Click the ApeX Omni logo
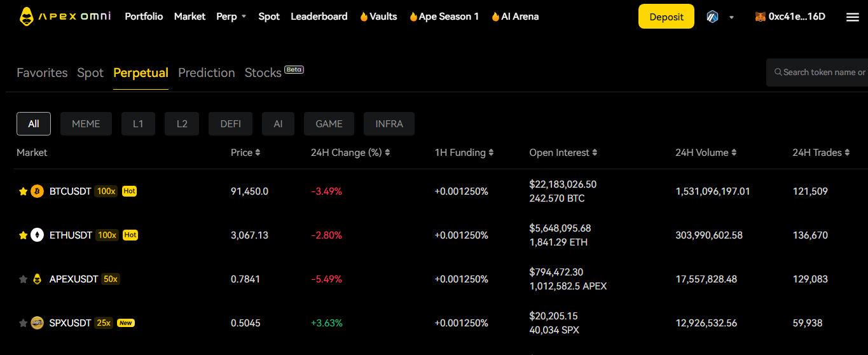 tap(64, 17)
